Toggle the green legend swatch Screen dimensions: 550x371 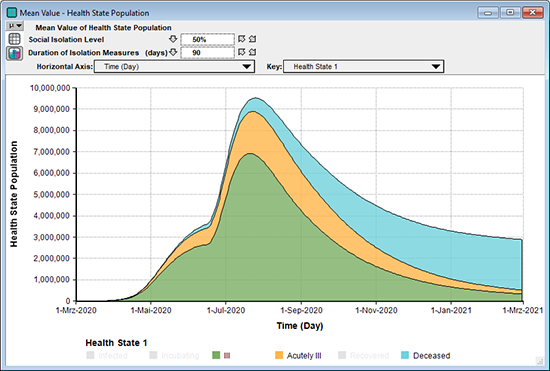(216, 355)
